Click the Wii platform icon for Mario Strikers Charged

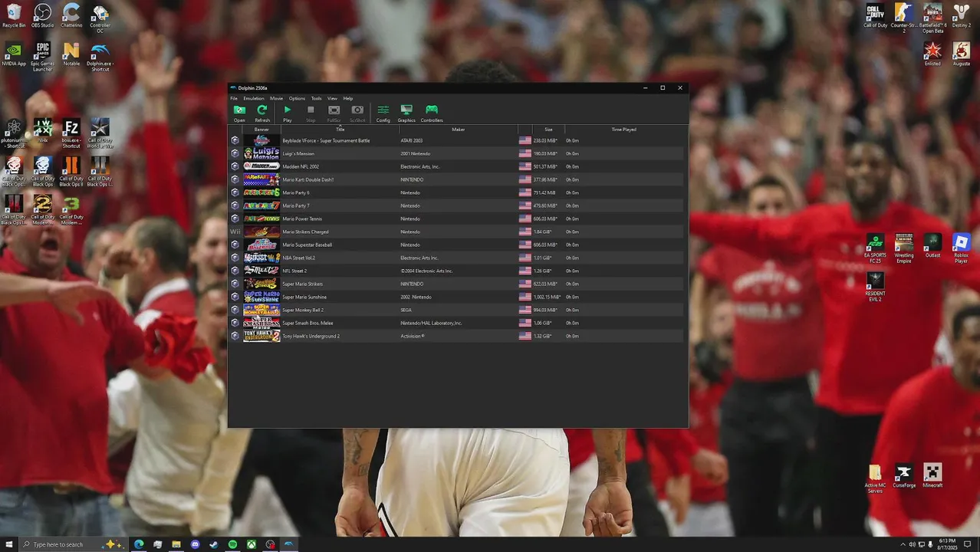[235, 232]
